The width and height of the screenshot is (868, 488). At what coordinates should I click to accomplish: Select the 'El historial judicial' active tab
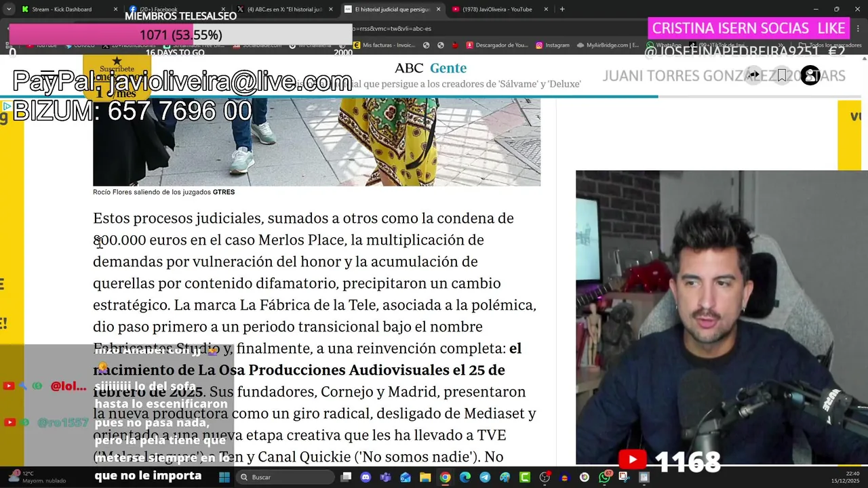point(392,9)
